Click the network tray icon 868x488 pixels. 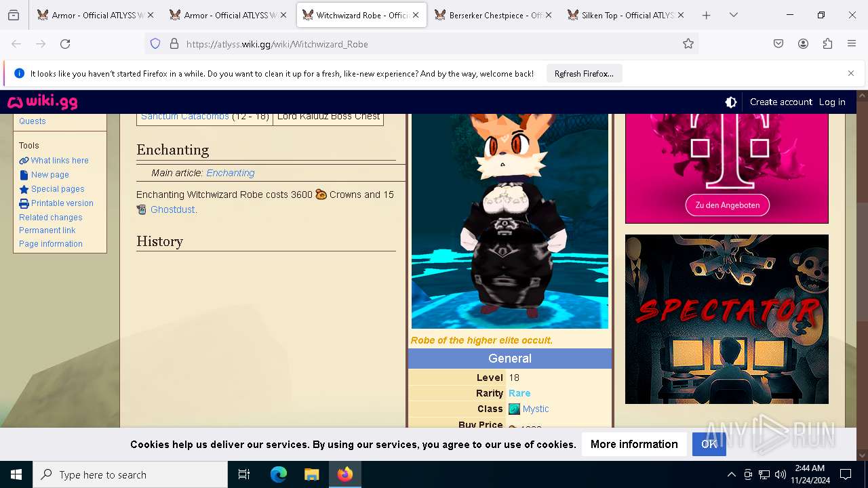[764, 474]
